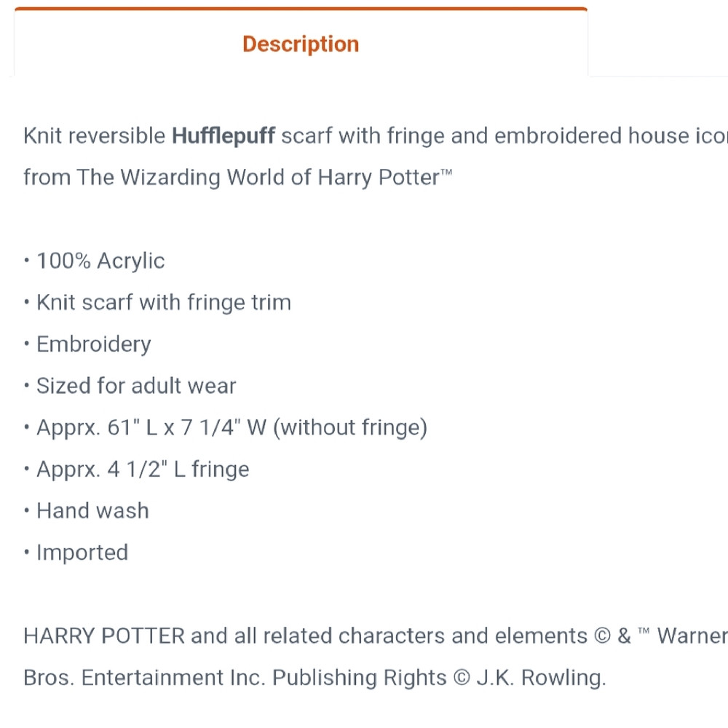Click the capitalized 'HARRY POTTER' legal text
The height and width of the screenshot is (728, 728).
click(x=104, y=636)
